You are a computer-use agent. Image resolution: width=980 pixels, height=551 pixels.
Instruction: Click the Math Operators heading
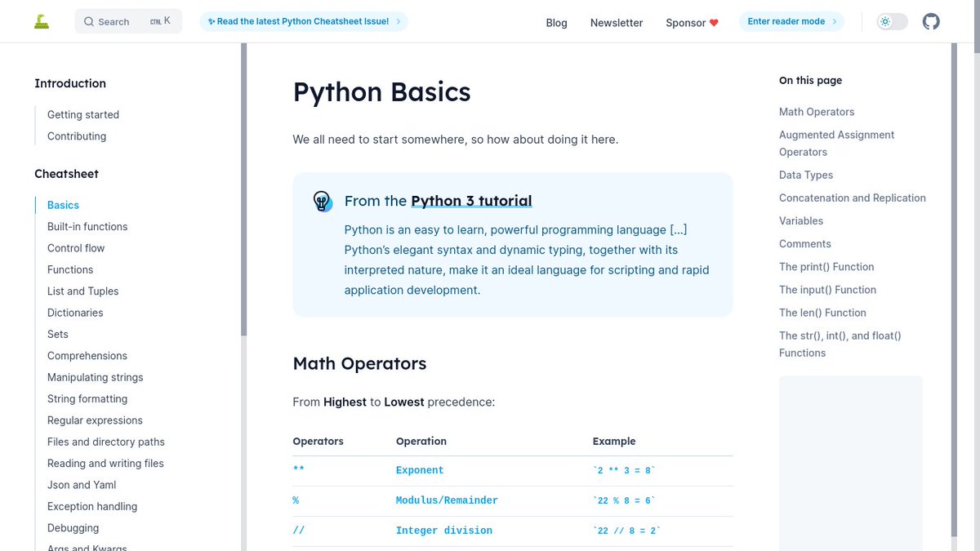point(359,363)
